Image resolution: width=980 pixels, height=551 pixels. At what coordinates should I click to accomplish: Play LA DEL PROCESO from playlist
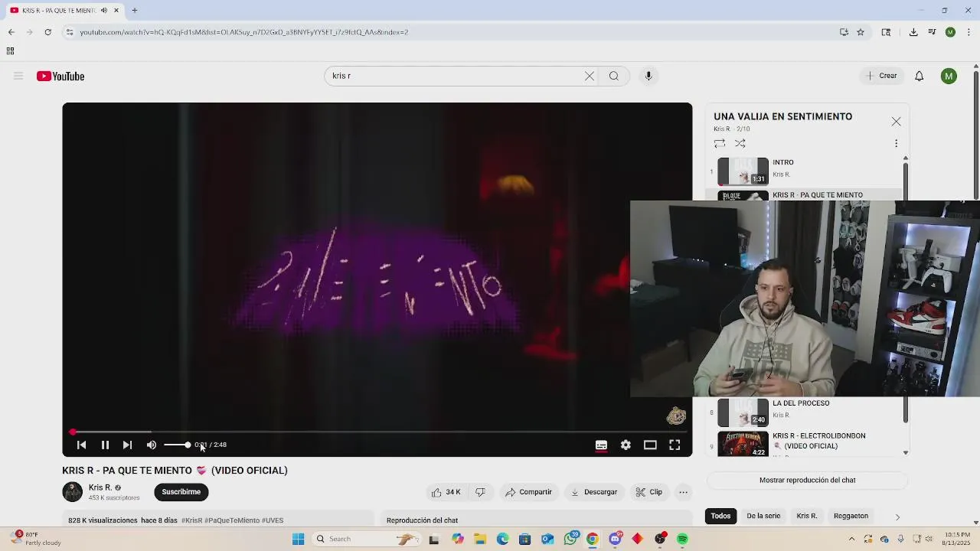pyautogui.click(x=805, y=413)
